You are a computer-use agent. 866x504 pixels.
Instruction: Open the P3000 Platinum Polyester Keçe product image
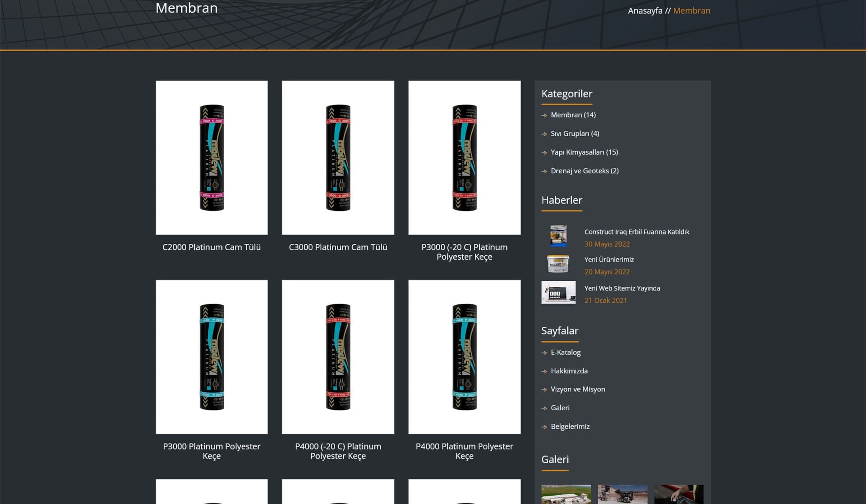click(x=212, y=357)
